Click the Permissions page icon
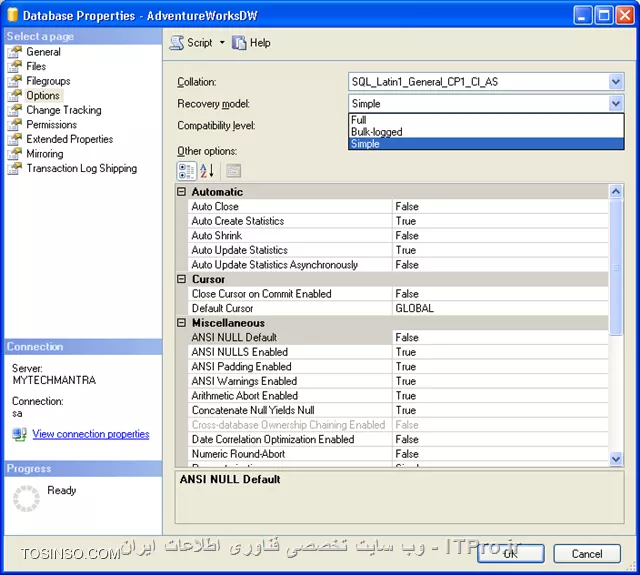 15,124
